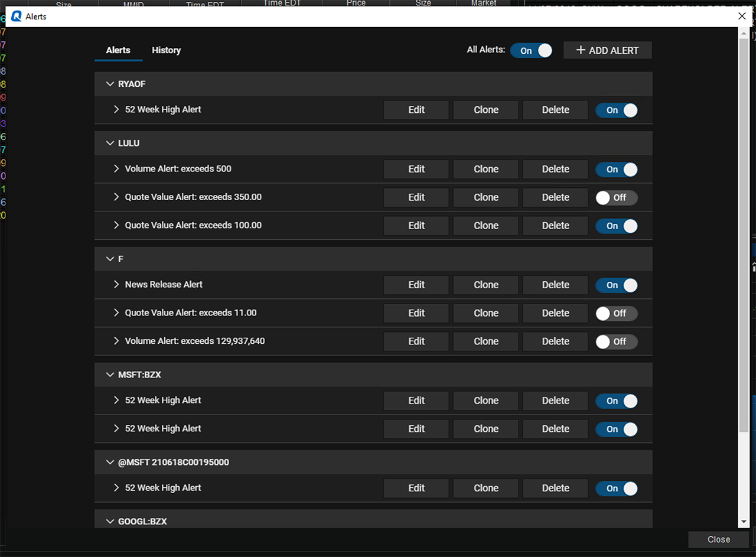Screen dimensions: 756x557
Task: Expand RYAOF 52 Week High Alert details
Action: pos(116,109)
